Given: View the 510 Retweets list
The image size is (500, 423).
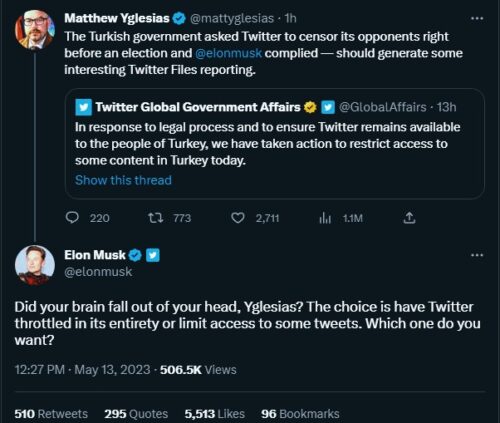Looking at the screenshot, I should tap(51, 414).
